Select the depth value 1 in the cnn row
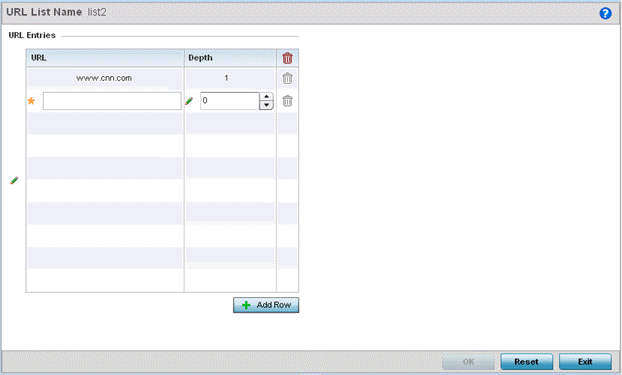 tap(226, 78)
